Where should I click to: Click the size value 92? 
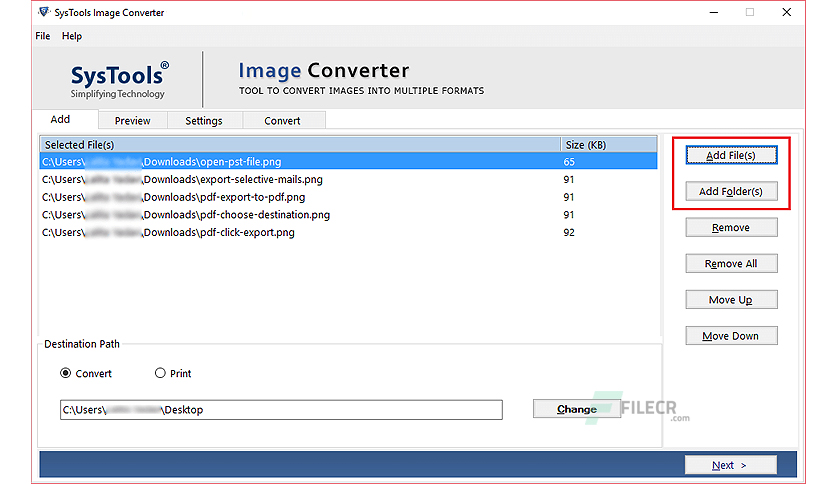[x=569, y=232]
